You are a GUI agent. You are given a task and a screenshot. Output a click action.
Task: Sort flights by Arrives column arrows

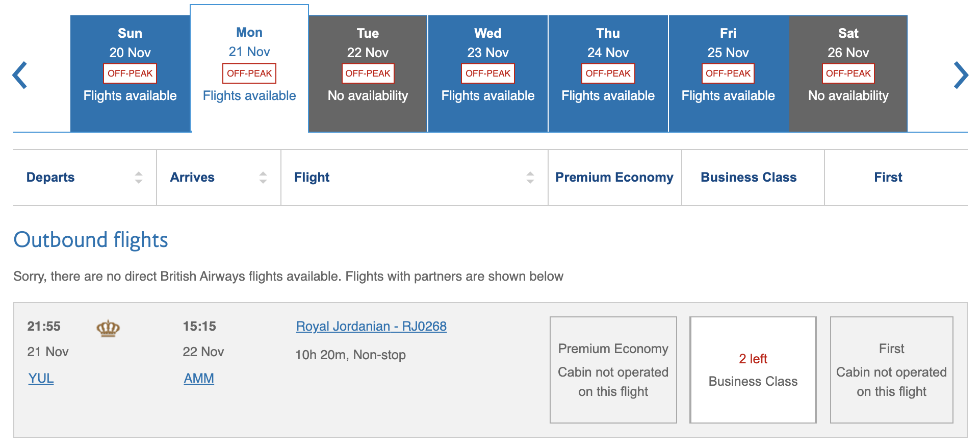click(263, 178)
